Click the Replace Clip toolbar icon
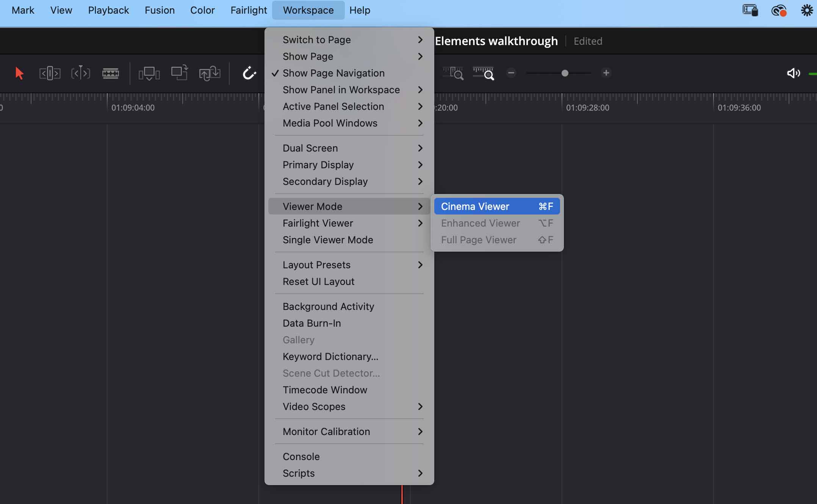The height and width of the screenshot is (504, 817). tap(210, 73)
